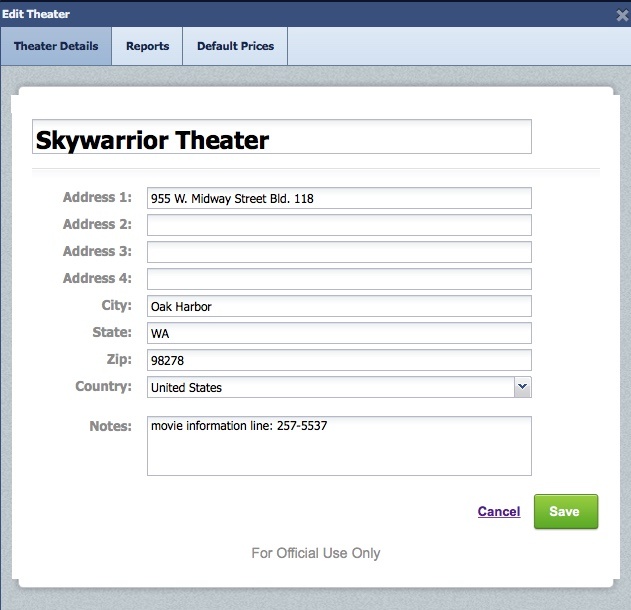Open the Country dropdown list
The width and height of the screenshot is (631, 610).
[330, 387]
